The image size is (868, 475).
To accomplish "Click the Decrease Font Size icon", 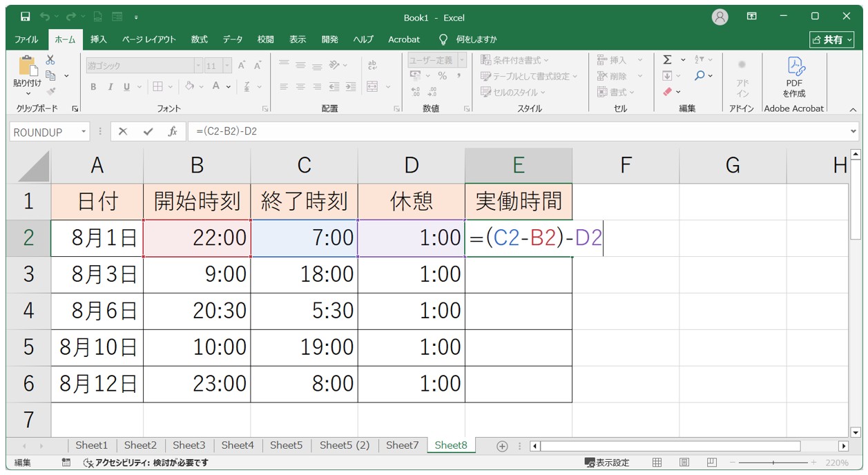I will pos(258,66).
